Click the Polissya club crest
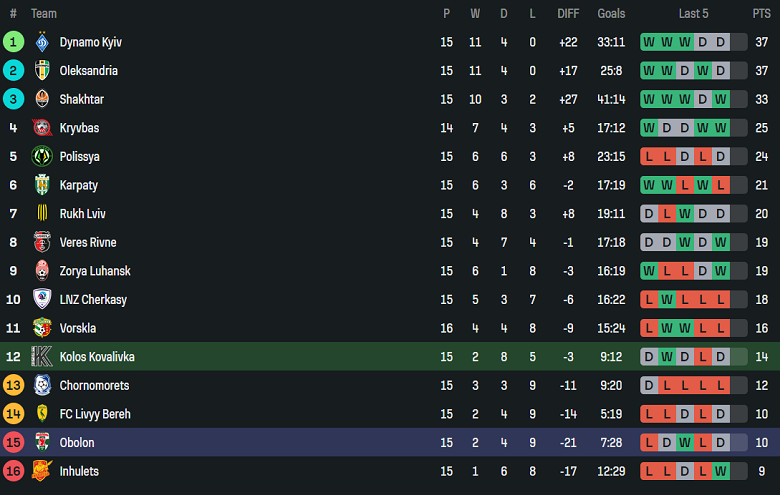The image size is (780, 495). pos(42,157)
